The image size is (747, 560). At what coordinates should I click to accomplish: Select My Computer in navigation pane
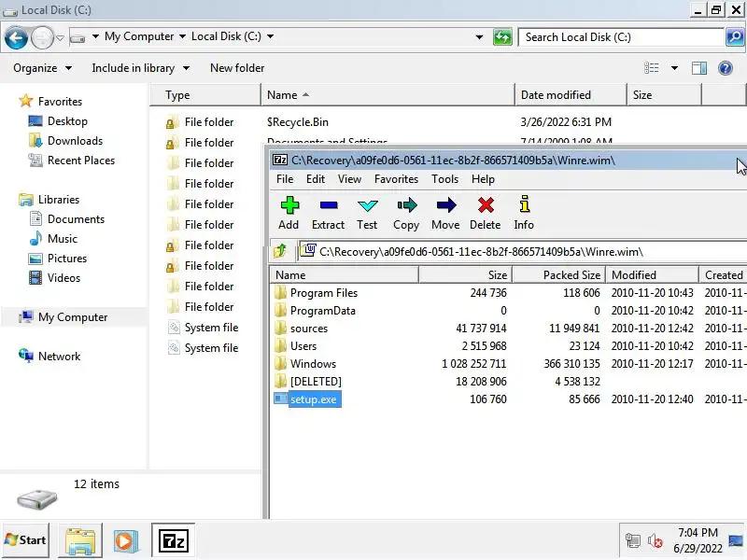63,317
